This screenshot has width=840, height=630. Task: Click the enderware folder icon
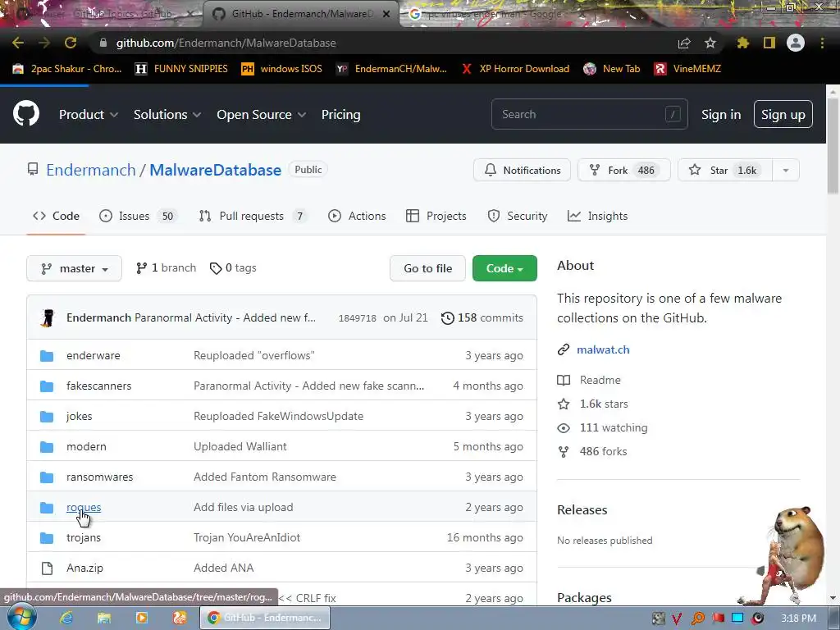tap(47, 356)
